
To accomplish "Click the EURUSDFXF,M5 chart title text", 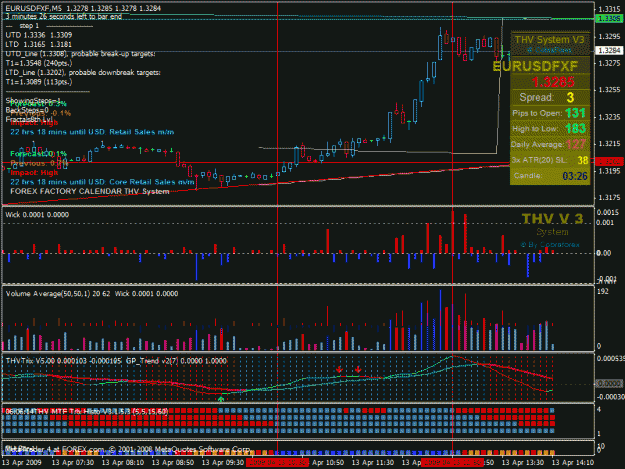I will point(84,8).
